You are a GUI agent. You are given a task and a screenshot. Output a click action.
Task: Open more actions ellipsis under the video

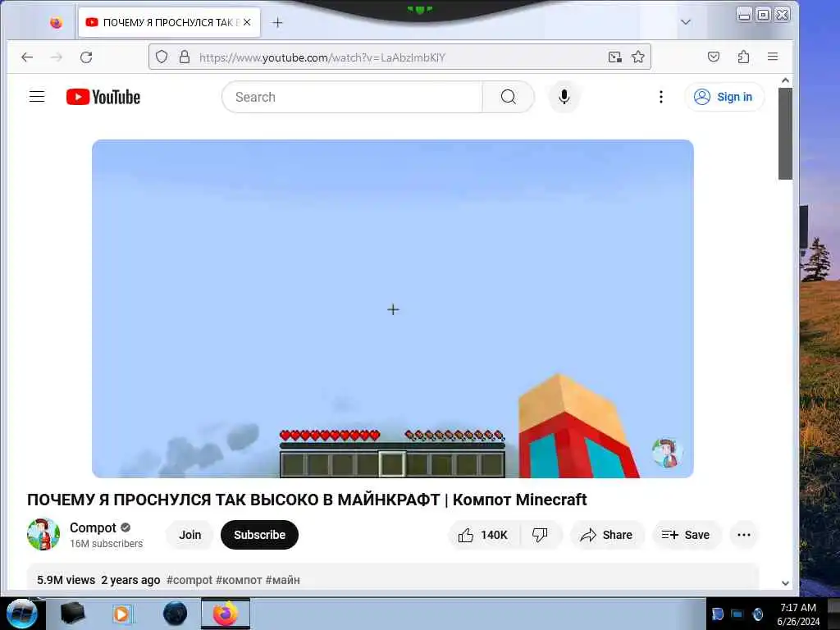coord(743,535)
